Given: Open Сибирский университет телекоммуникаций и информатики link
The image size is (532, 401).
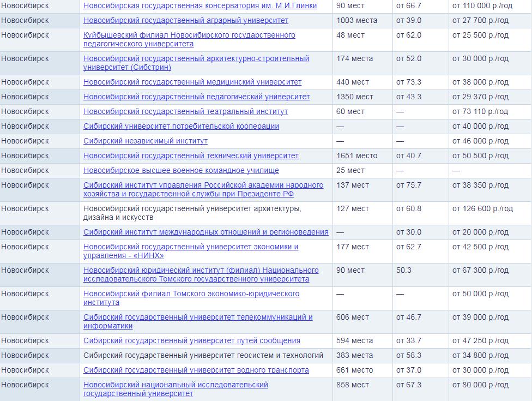Looking at the screenshot, I should (198, 321).
